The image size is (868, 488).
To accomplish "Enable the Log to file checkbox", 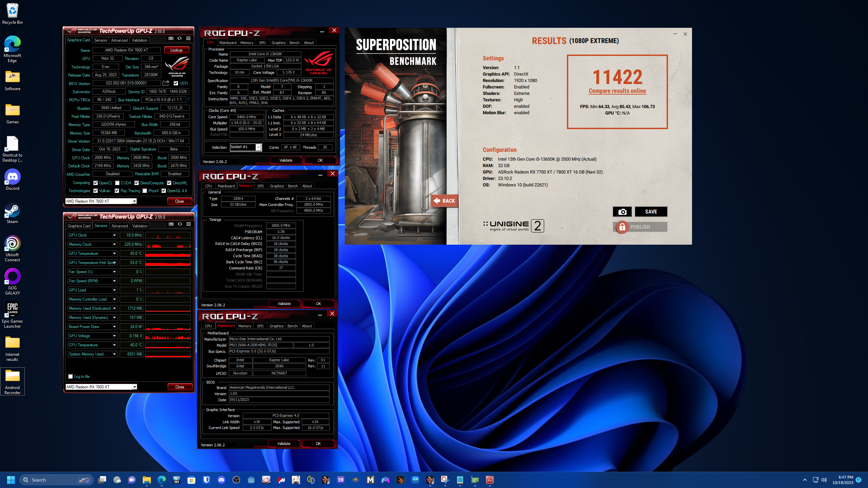I will click(71, 377).
